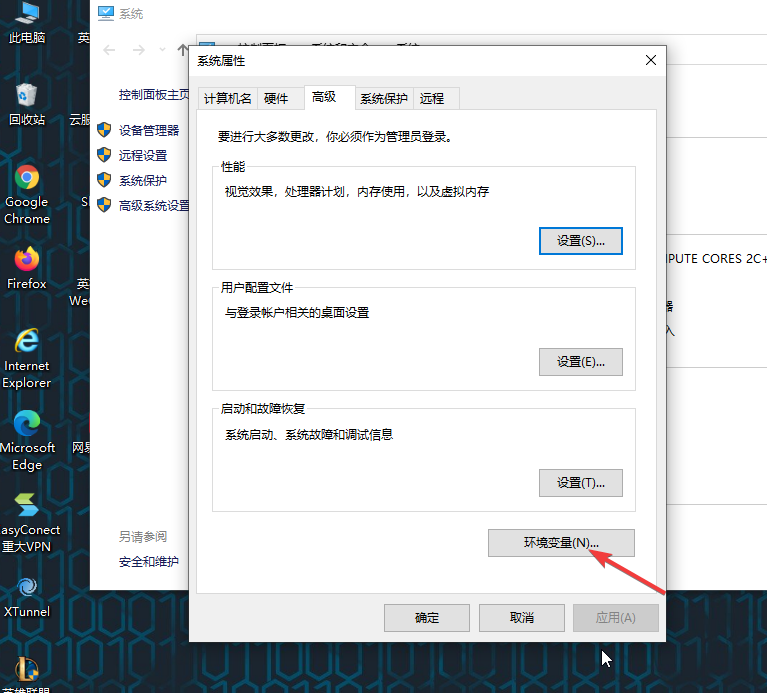Click the shield icon beside 系统保护
Viewport: 767px width, 693px height.
tap(104, 179)
